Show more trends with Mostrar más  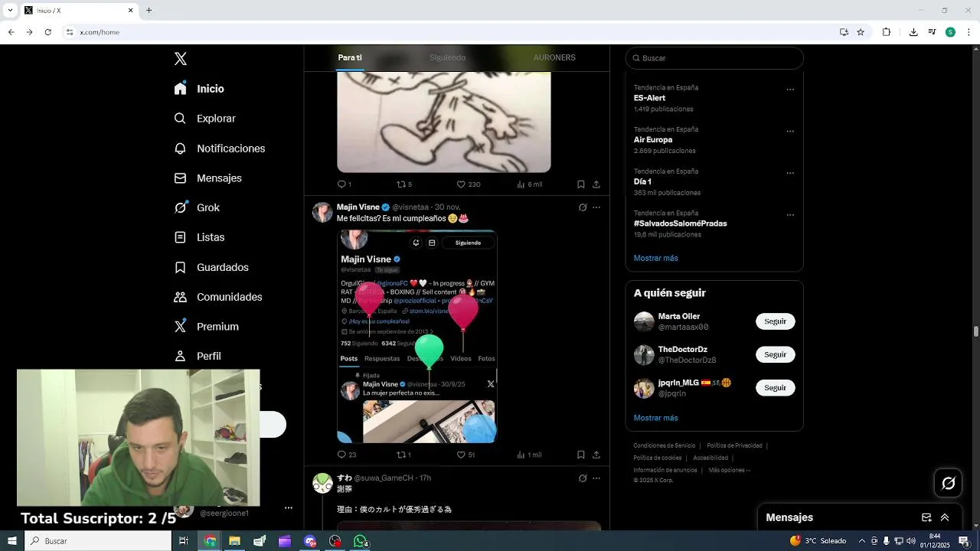(x=655, y=258)
